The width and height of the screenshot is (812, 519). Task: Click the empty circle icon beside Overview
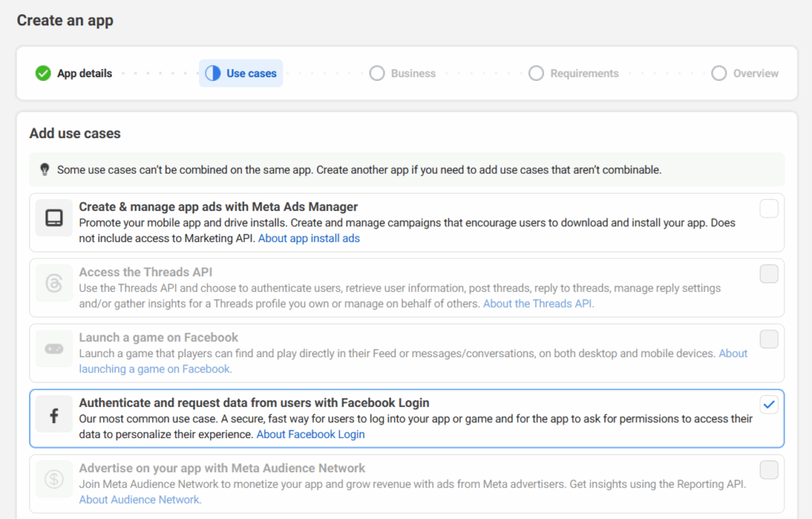pos(718,73)
